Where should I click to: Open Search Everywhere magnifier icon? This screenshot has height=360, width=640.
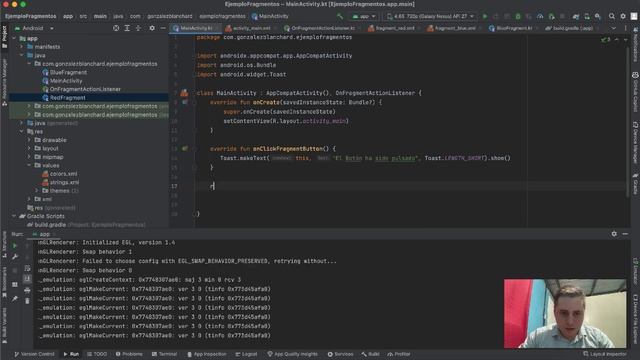612,16
